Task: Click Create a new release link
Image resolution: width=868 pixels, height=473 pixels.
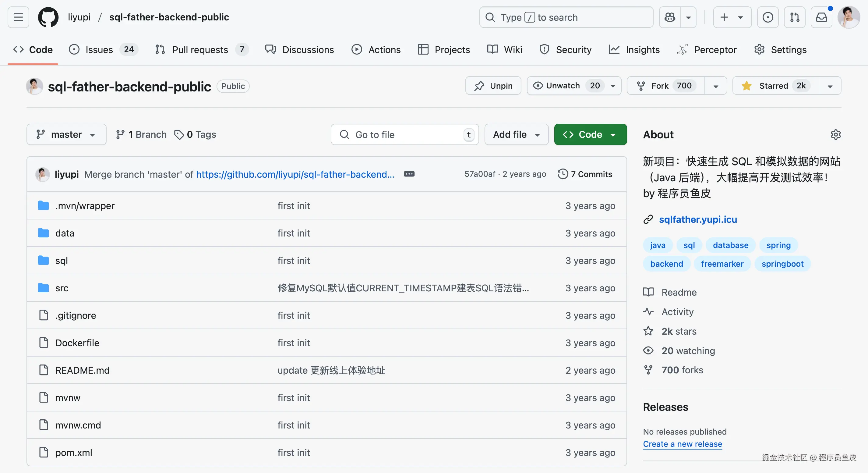Action: [682, 444]
